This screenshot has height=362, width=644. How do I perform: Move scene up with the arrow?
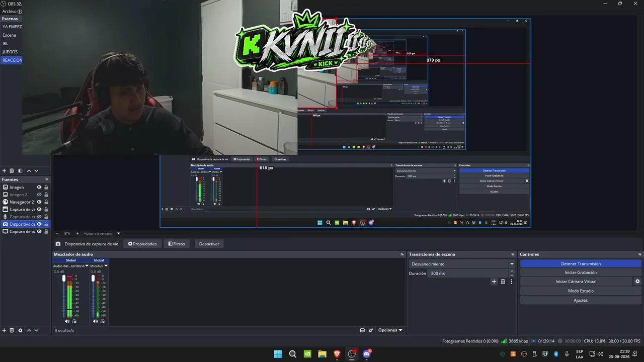click(29, 171)
